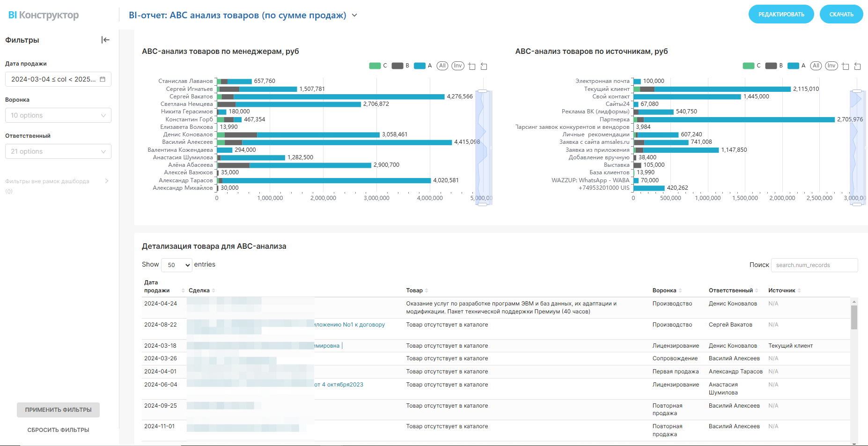Collapse the Фильтры sidebar panel
Screen dimensions: 868x446
[105, 40]
